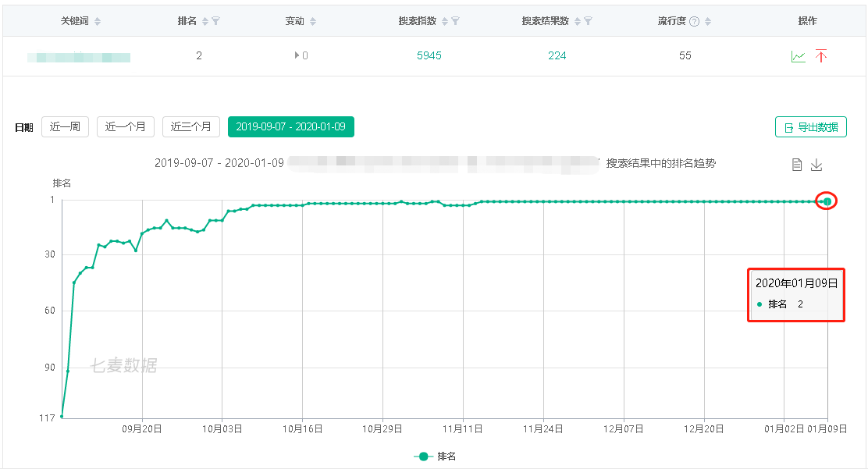Image resolution: width=868 pixels, height=469 pixels.
Task: Open the green rank trend chart icon
Action: tap(799, 55)
